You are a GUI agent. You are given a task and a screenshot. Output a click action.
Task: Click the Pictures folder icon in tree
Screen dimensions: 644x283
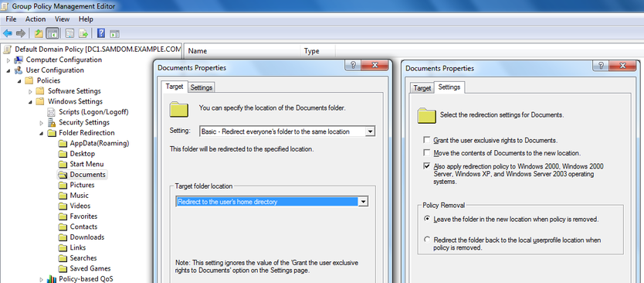[63, 185]
